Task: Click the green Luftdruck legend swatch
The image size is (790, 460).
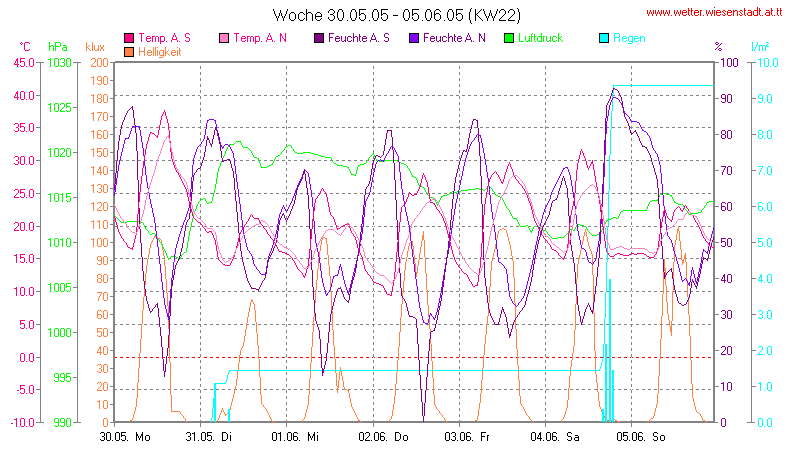Action: [509, 38]
